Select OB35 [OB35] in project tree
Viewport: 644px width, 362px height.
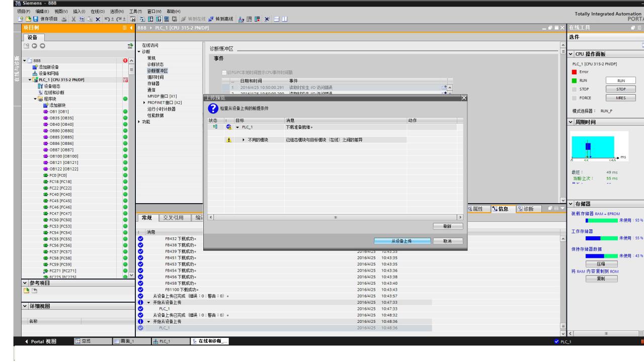click(x=62, y=118)
